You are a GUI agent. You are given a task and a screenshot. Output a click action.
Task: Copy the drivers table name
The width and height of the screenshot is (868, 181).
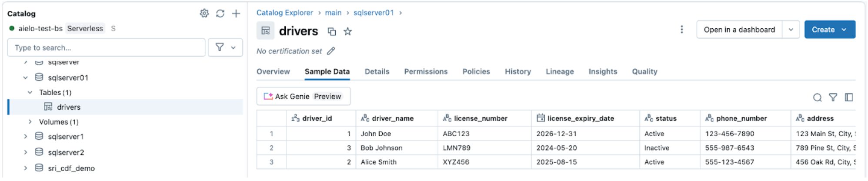tap(332, 31)
